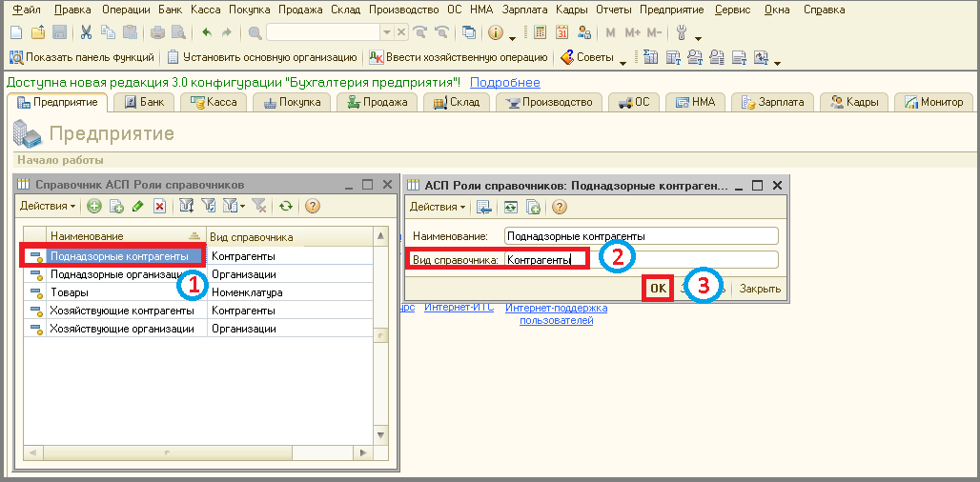The width and height of the screenshot is (980, 482).
Task: Open the Calendar icon
Action: pos(561,32)
